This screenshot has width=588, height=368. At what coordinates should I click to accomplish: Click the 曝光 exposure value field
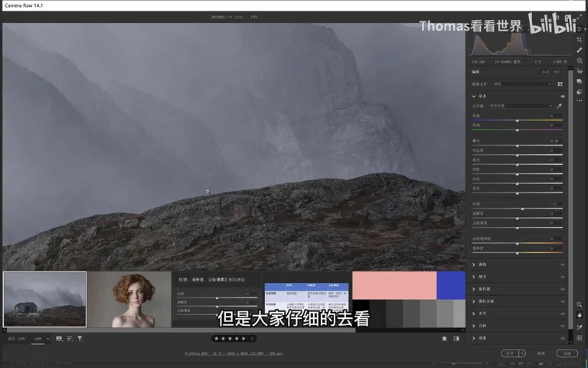point(554,141)
